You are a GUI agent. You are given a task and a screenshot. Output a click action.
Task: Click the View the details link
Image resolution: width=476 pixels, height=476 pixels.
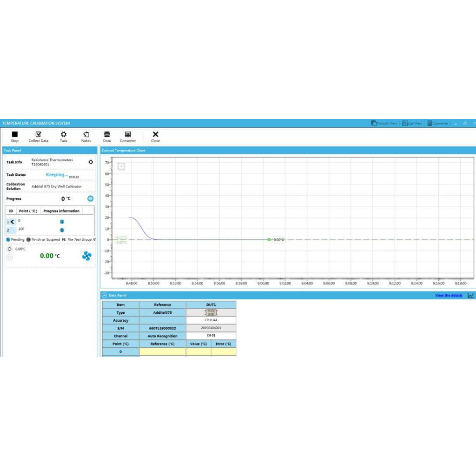point(449,295)
